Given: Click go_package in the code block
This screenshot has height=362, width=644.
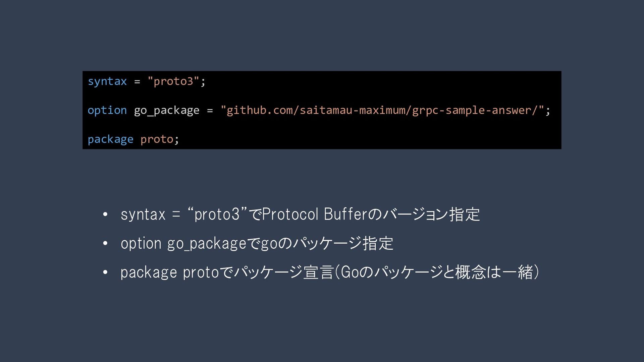Looking at the screenshot, I should point(167,111).
